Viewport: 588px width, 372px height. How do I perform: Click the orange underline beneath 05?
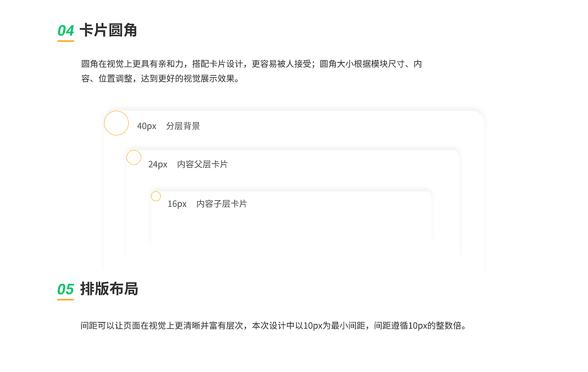coord(65,300)
